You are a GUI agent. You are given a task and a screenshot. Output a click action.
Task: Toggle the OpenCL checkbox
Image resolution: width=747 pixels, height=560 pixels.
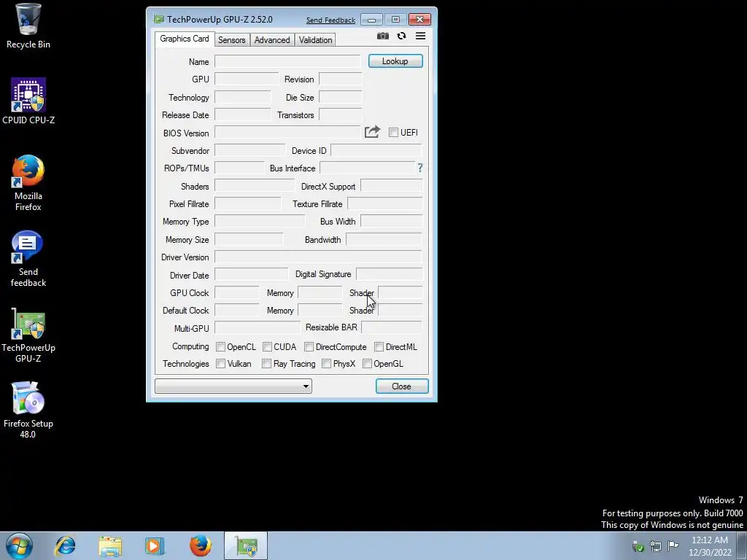point(220,346)
